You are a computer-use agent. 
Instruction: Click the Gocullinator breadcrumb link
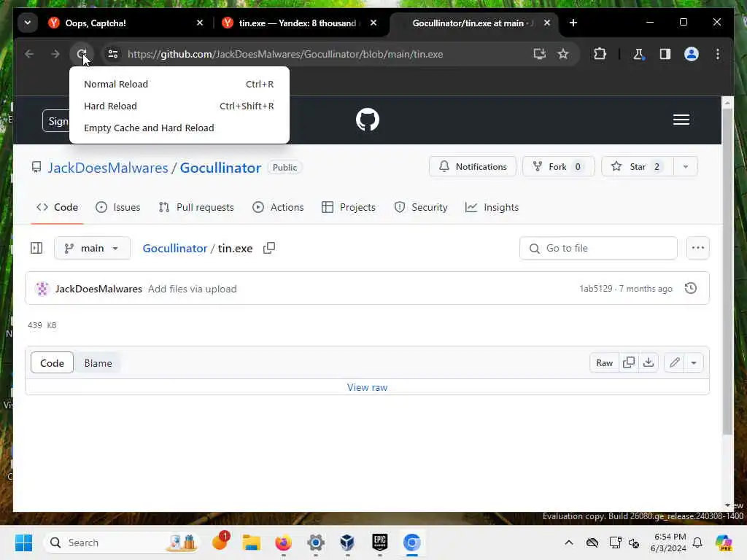point(175,249)
